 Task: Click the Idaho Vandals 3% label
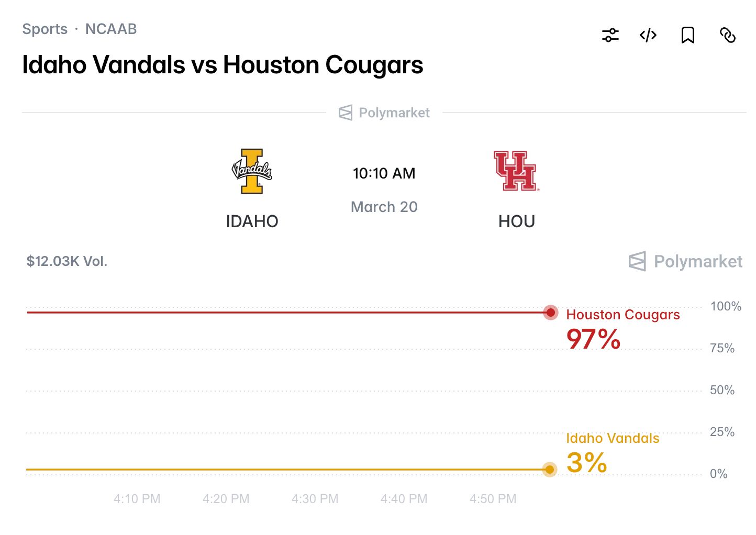pyautogui.click(x=587, y=462)
